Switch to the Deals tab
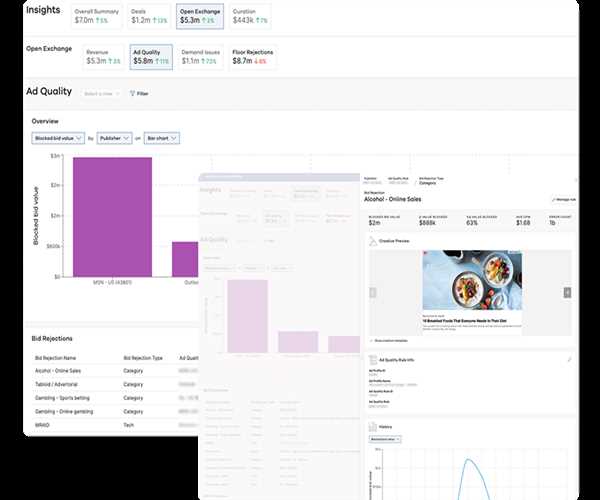The width and height of the screenshot is (600, 500). tap(150, 16)
